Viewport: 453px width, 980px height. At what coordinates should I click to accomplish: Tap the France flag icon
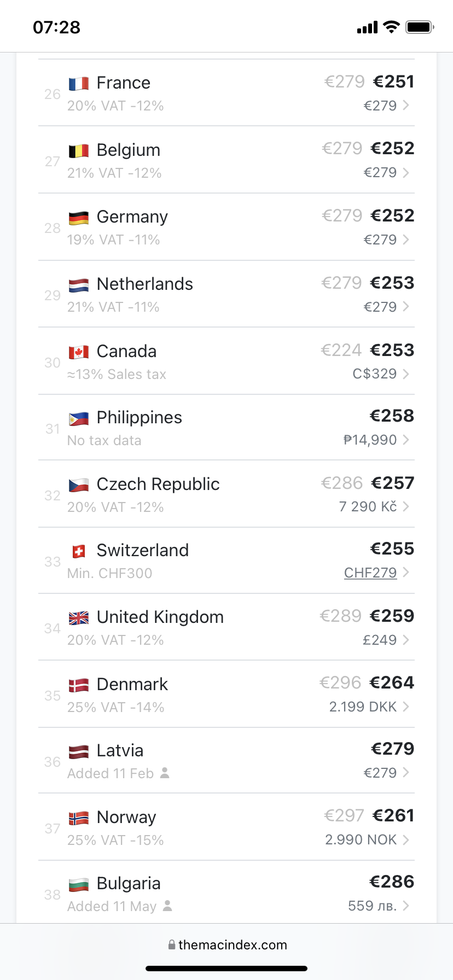(x=79, y=84)
